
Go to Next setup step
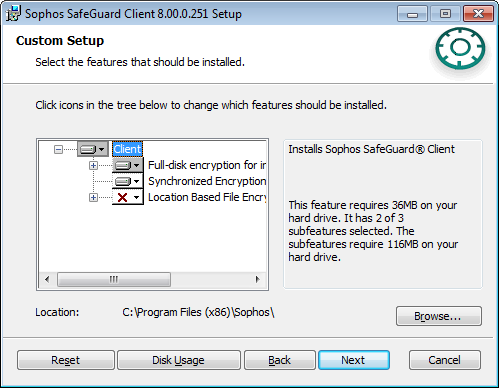coord(354,360)
